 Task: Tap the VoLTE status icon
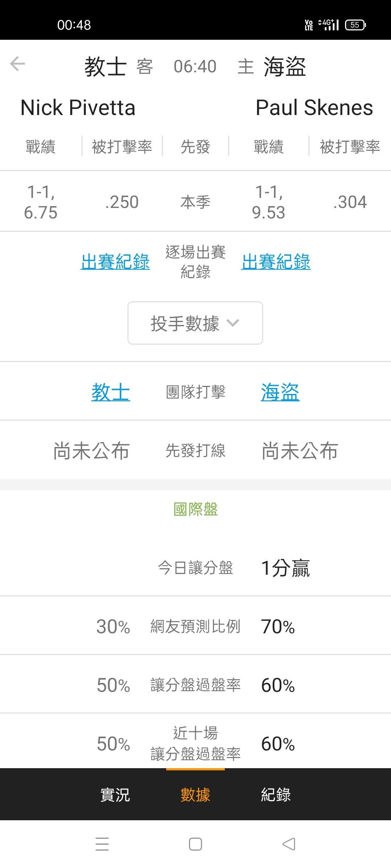(309, 25)
